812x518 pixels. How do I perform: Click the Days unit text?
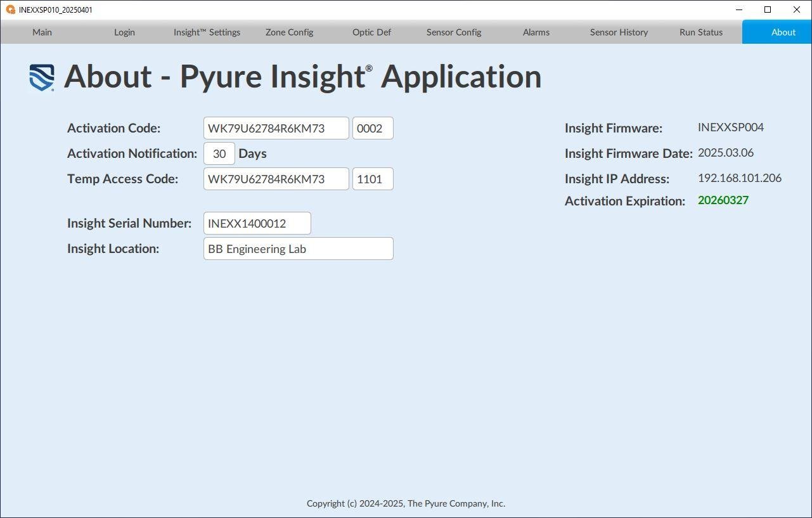[252, 153]
